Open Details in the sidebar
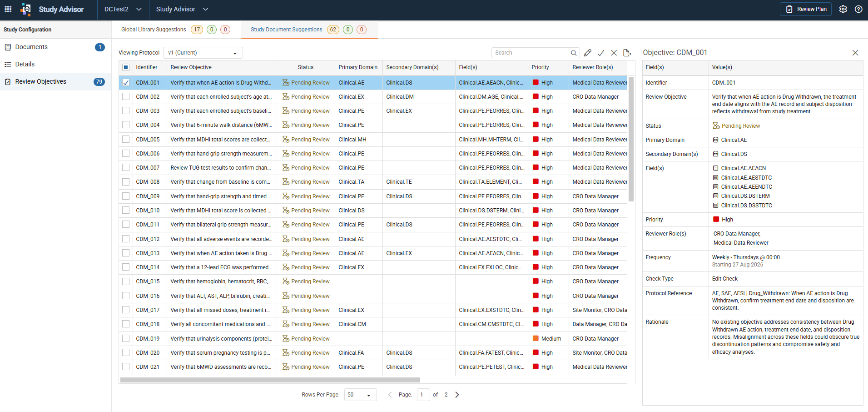Screen dimensions: 868x412 55,65
